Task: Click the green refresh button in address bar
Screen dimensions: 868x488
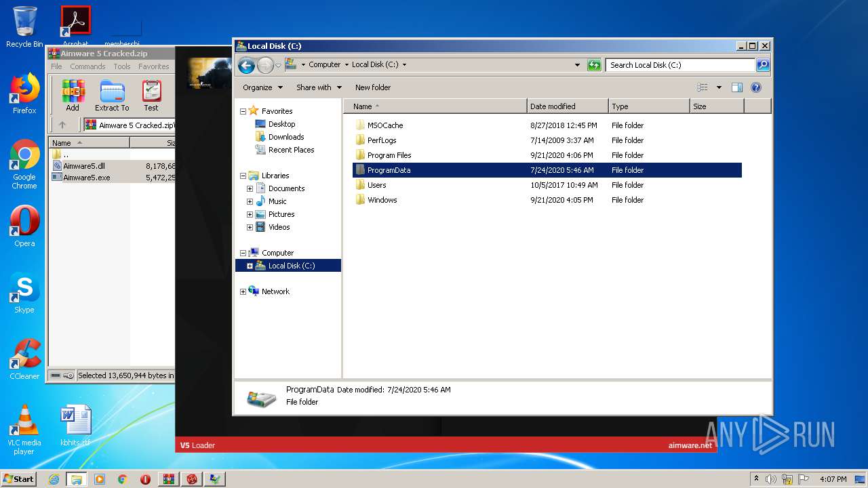Action: 594,65
